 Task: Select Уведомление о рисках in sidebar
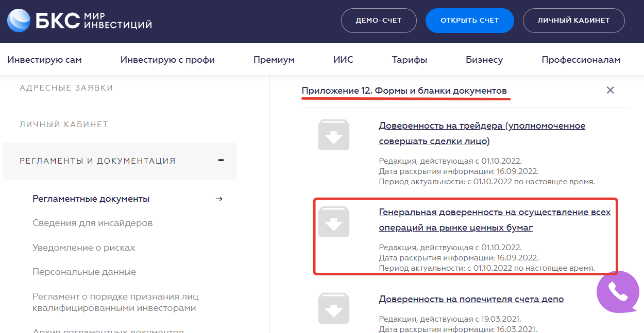coord(83,248)
